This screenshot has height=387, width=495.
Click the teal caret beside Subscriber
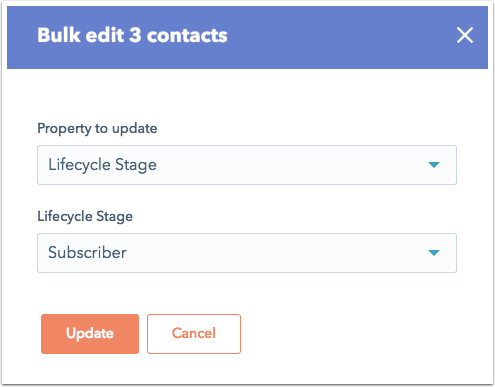(434, 253)
